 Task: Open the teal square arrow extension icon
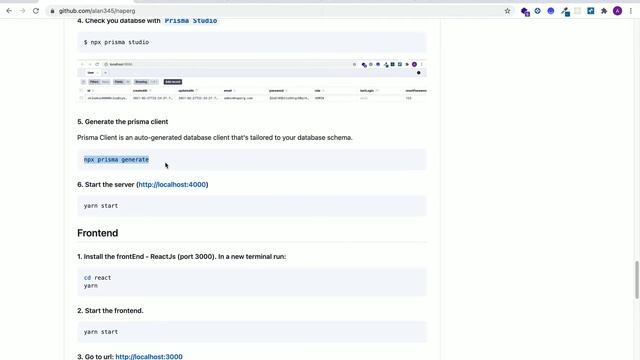[x=591, y=11]
